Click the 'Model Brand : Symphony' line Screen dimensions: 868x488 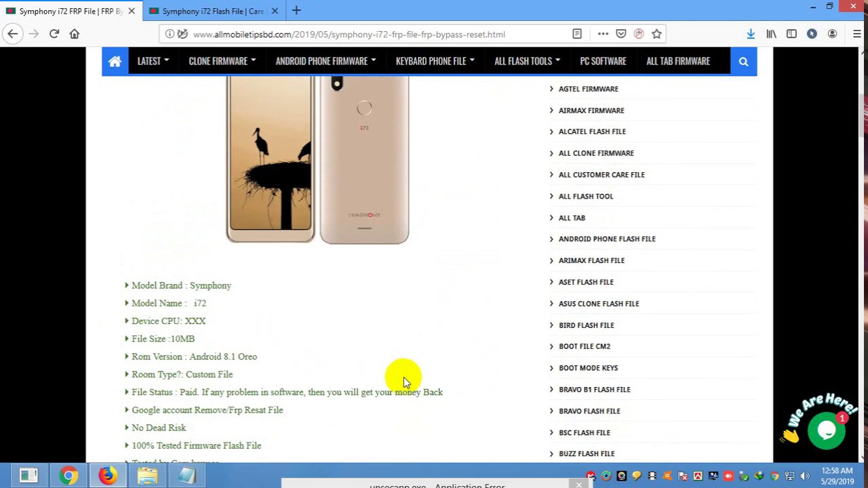pos(181,285)
